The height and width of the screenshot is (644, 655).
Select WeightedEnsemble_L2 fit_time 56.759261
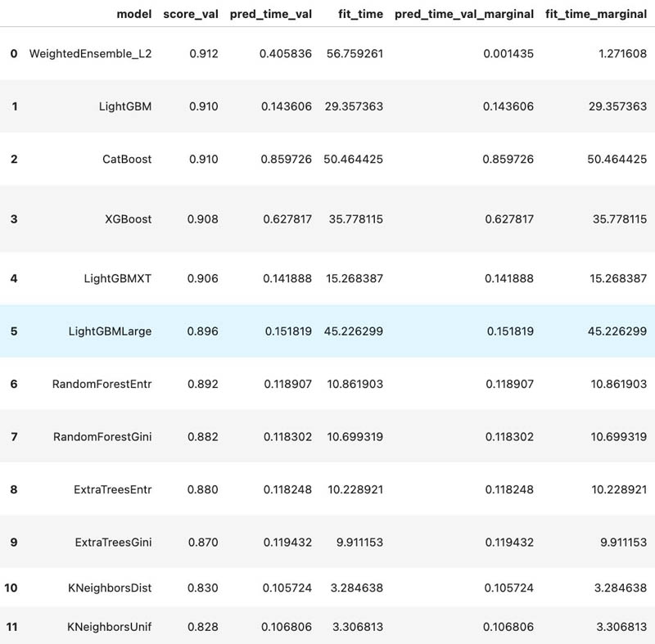click(x=355, y=54)
